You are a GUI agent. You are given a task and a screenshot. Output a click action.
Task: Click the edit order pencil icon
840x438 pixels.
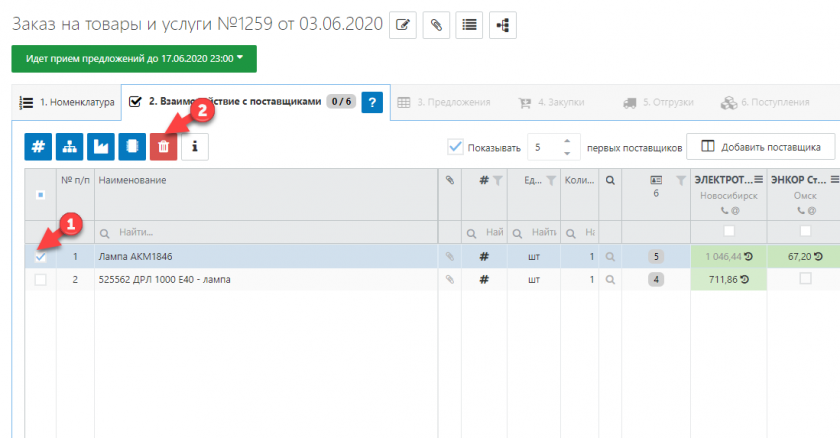(x=402, y=26)
